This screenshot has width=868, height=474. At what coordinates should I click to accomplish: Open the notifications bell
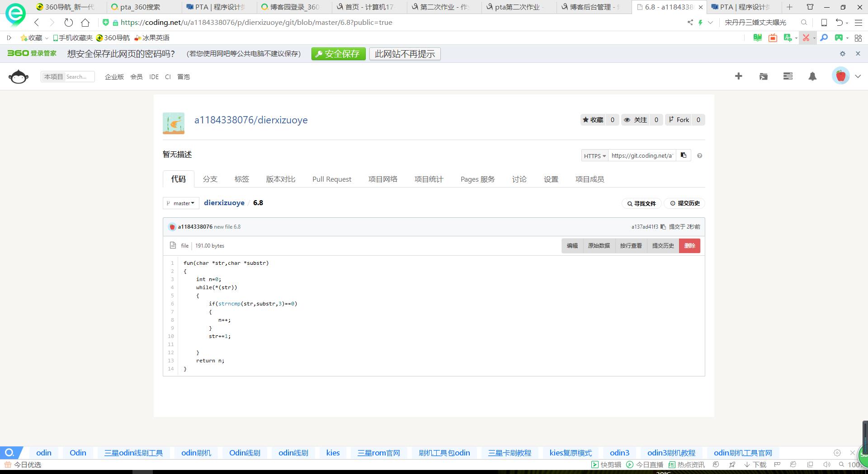(812, 76)
